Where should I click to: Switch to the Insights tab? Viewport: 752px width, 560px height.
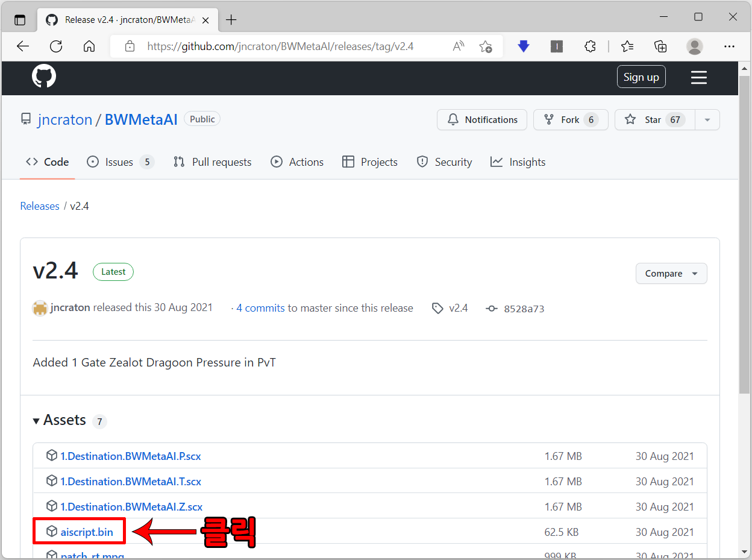518,162
